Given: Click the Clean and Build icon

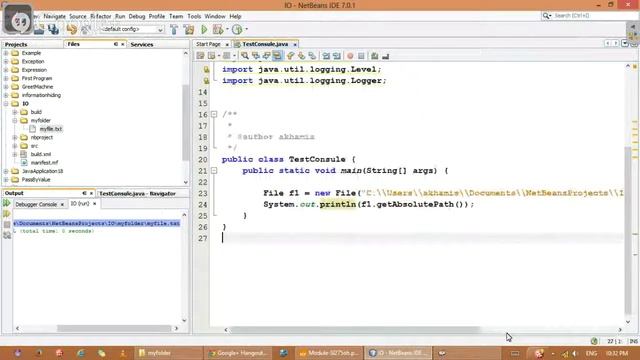Looking at the screenshot, I should tap(189, 29).
